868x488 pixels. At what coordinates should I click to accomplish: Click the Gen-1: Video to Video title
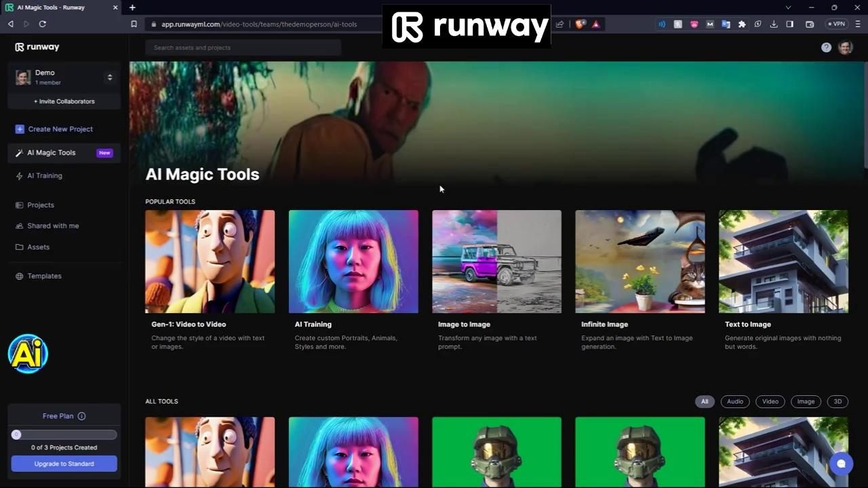[189, 324]
